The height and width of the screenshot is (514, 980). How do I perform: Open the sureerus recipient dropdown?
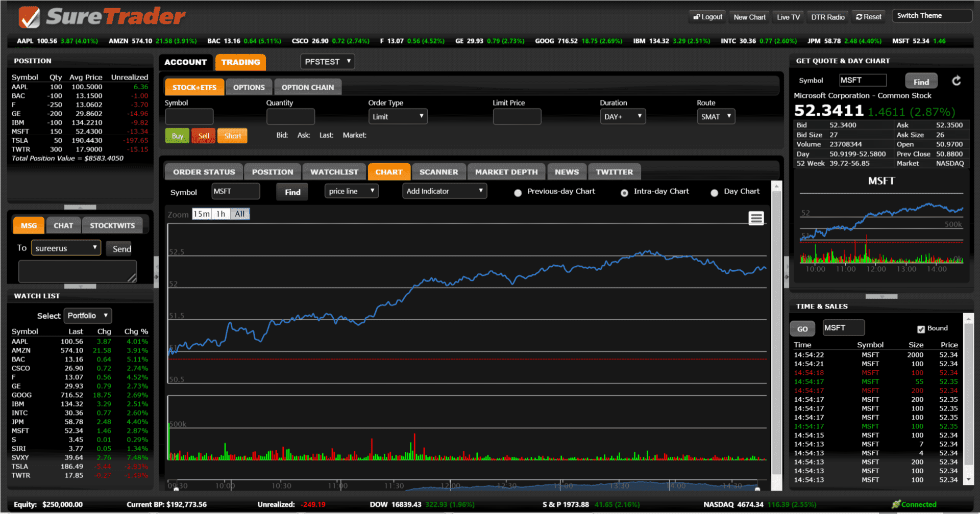pos(66,248)
